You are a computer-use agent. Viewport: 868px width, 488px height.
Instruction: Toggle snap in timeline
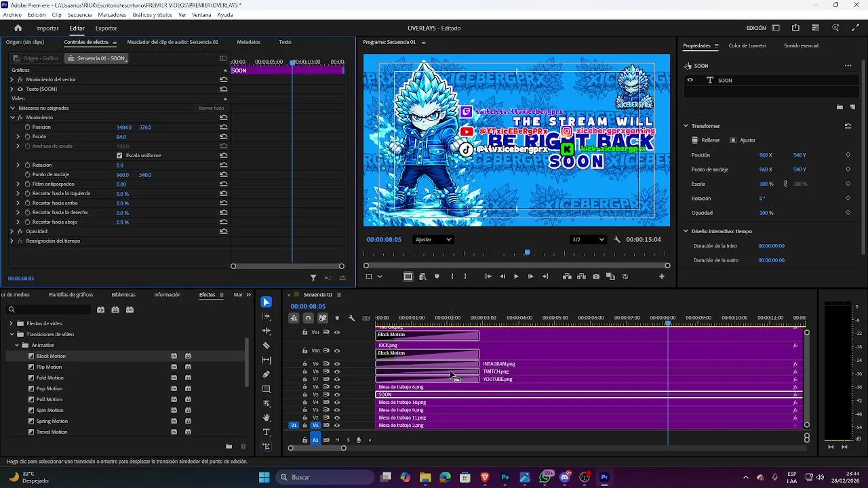click(308, 318)
